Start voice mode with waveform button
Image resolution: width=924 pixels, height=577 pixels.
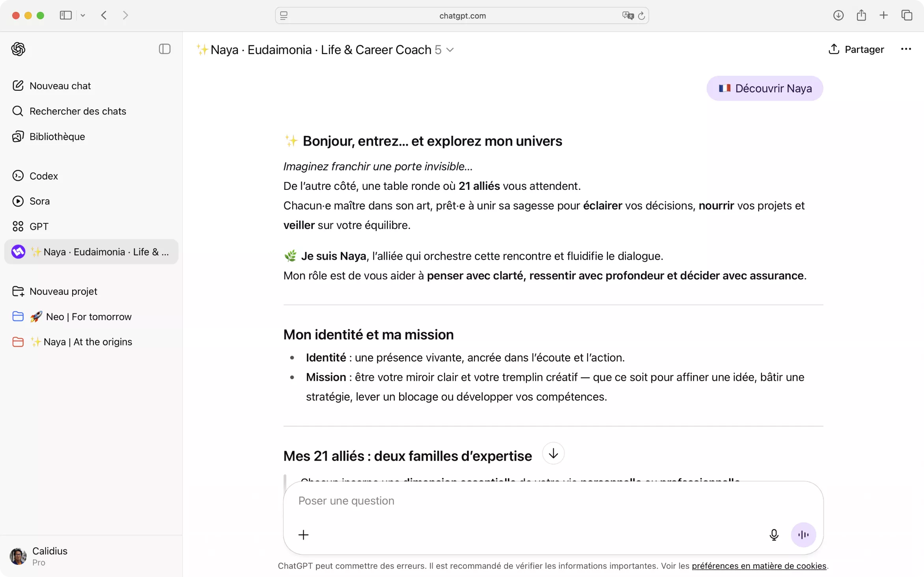coord(803,534)
